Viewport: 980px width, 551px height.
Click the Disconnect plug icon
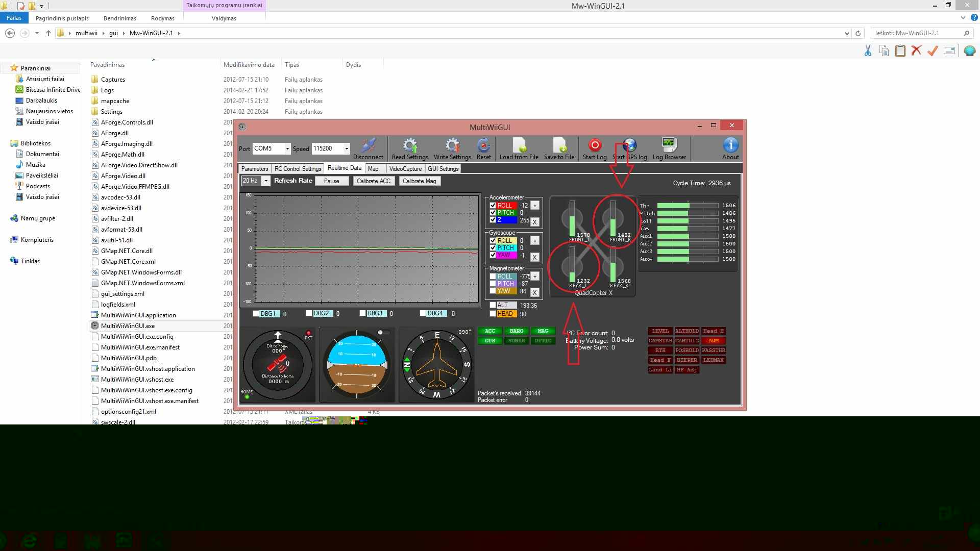coord(368,145)
